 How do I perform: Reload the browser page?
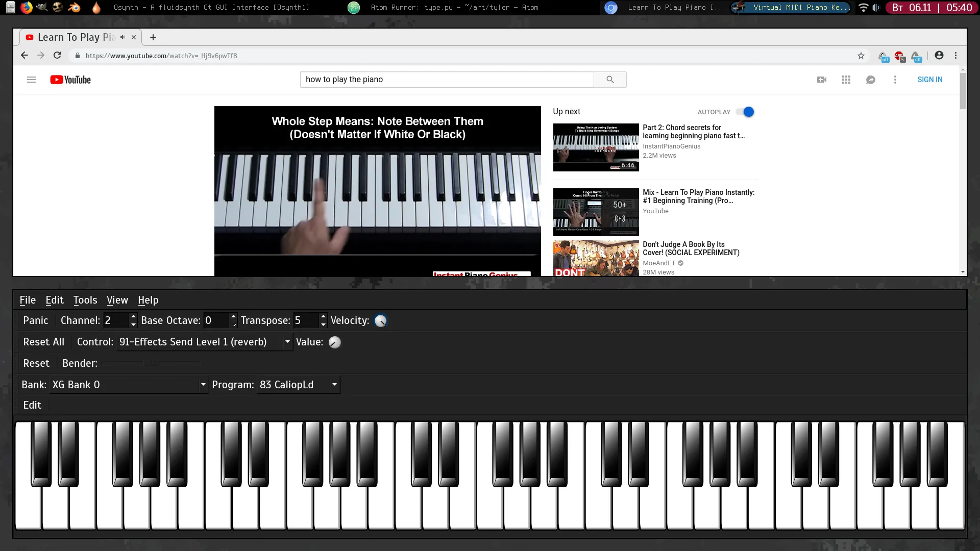(x=57, y=56)
